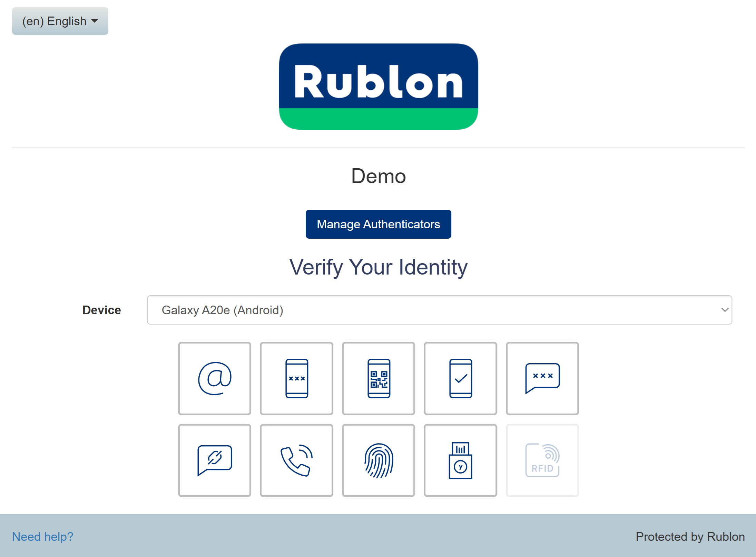This screenshot has width=756, height=557.
Task: Open the (en) English language dropdown
Action: point(60,21)
